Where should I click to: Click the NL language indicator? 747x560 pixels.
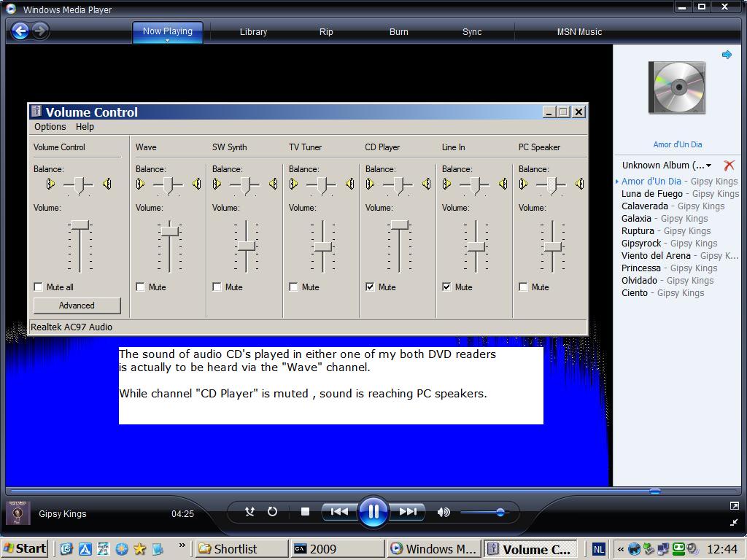pyautogui.click(x=599, y=549)
